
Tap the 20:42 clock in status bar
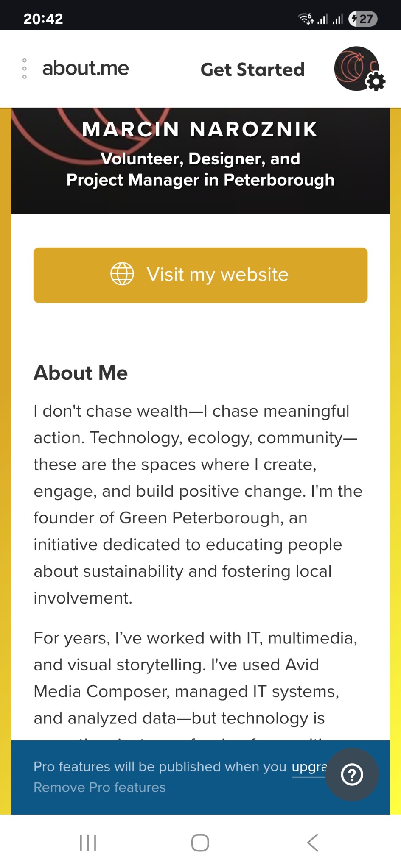point(42,18)
